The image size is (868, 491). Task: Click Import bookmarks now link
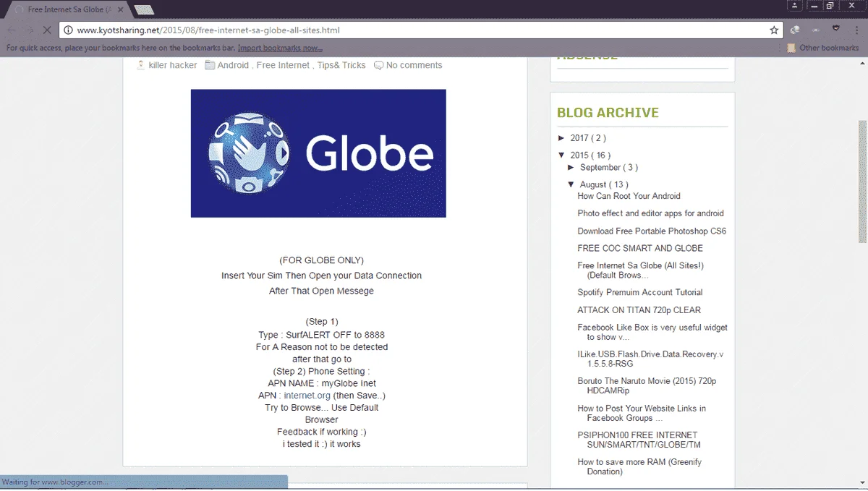pyautogui.click(x=280, y=48)
